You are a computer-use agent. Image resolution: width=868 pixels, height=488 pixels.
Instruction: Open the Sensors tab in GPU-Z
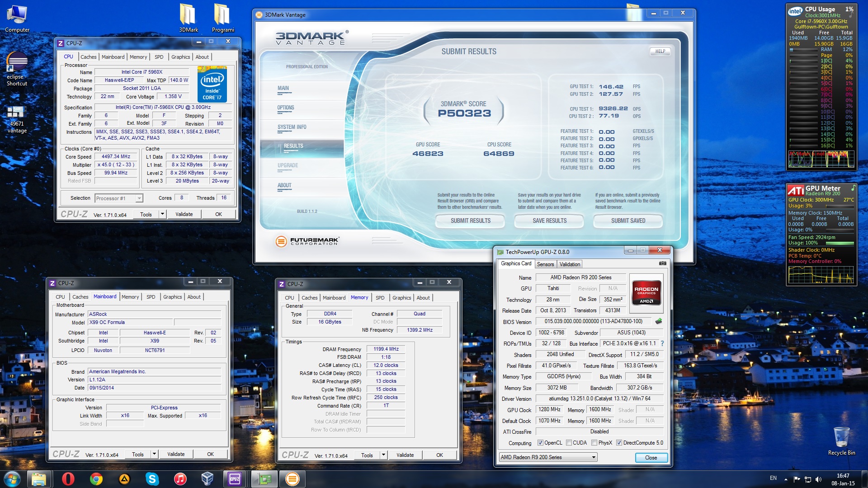click(545, 264)
